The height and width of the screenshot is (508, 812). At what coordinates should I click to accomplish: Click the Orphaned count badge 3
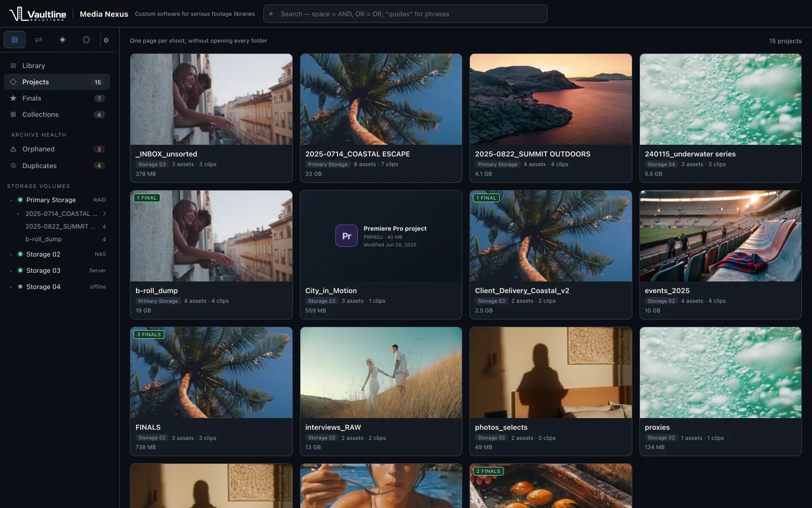click(x=99, y=149)
